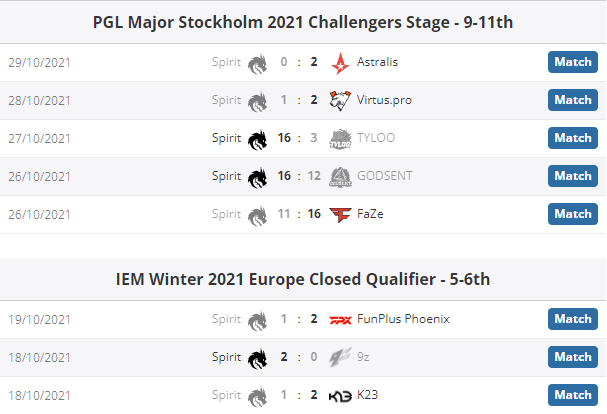
Task: Open the GODSENT team name link
Action: 384,176
